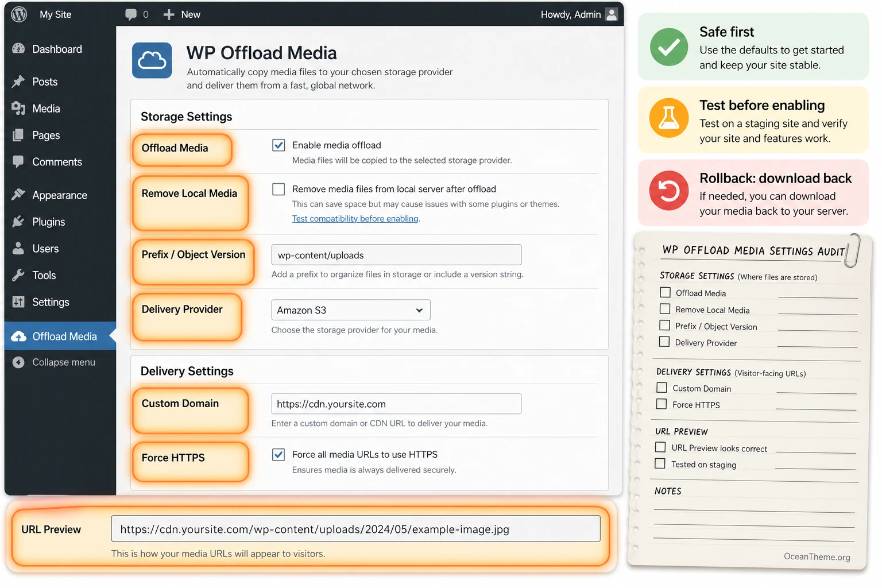Tick the audit checklist Custom Domain box
This screenshot has width=882, height=588.
click(662, 388)
